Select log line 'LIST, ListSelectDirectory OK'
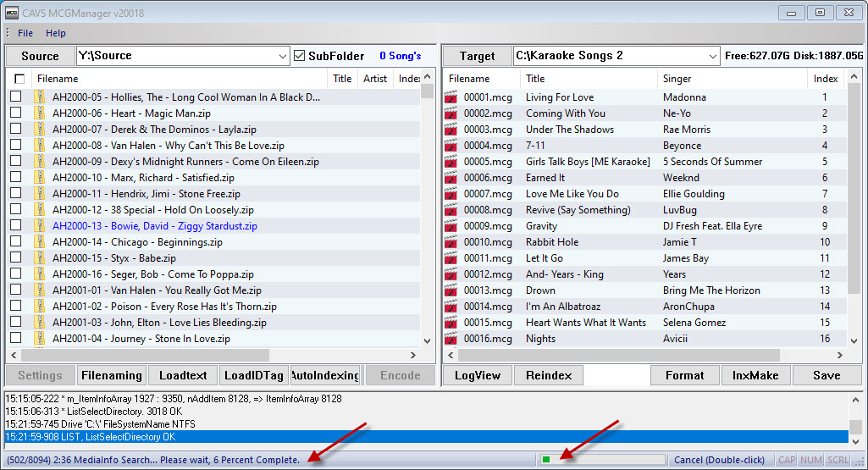This screenshot has width=868, height=470. (426, 437)
